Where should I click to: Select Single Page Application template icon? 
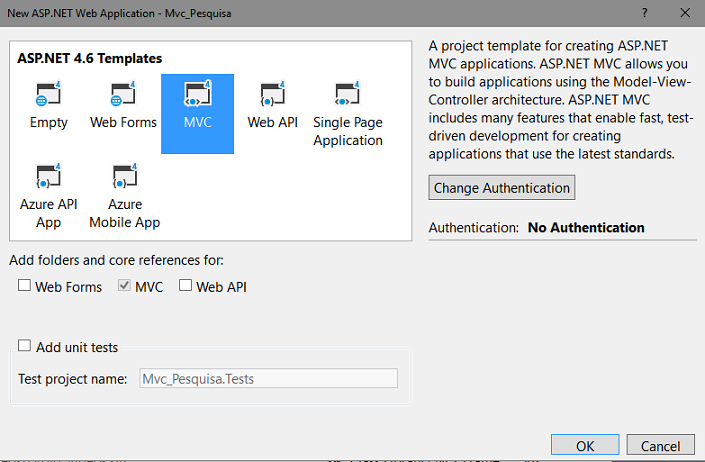click(x=347, y=93)
